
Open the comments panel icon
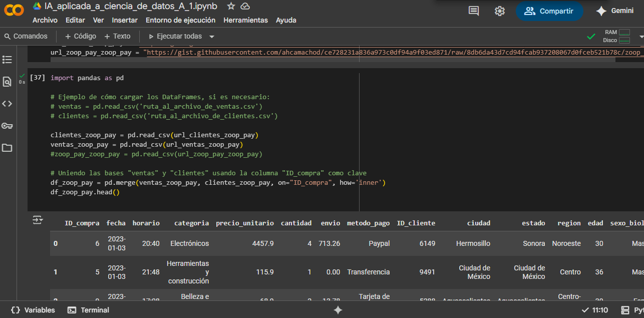[x=474, y=11]
